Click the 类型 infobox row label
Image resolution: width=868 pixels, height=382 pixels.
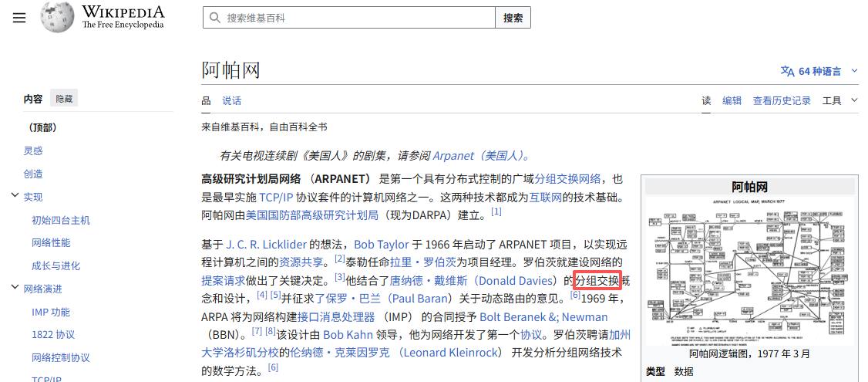pos(656,371)
